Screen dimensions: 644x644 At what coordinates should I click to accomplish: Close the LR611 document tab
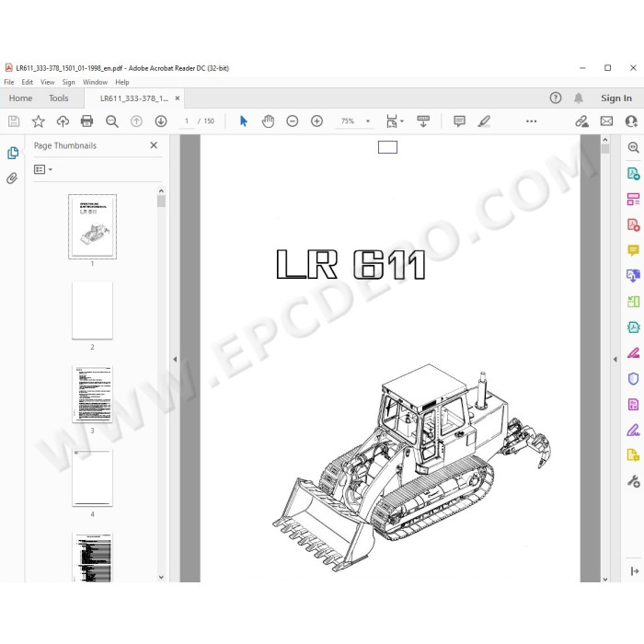pyautogui.click(x=178, y=98)
